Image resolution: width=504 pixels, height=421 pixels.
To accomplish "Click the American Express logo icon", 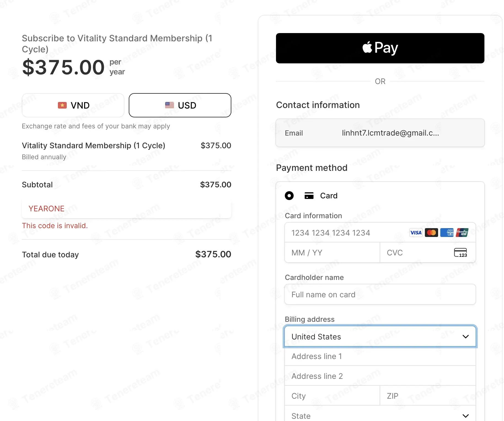I will 447,233.
